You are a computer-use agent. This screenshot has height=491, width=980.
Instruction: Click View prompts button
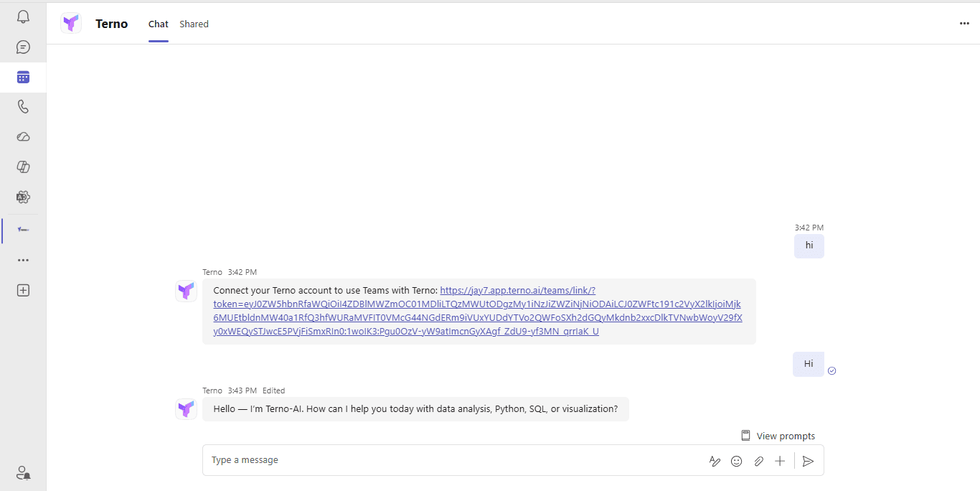point(778,436)
